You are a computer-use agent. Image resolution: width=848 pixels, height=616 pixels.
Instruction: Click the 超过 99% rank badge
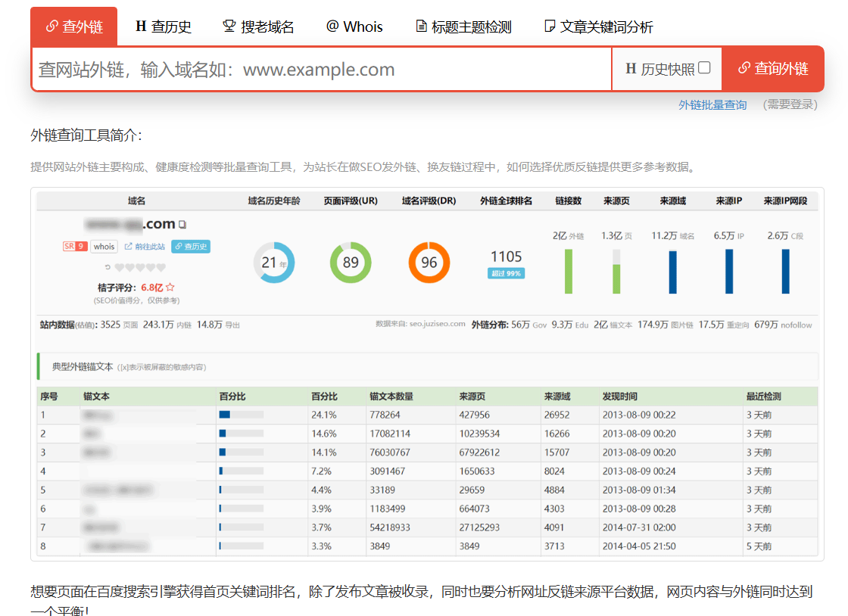(506, 273)
